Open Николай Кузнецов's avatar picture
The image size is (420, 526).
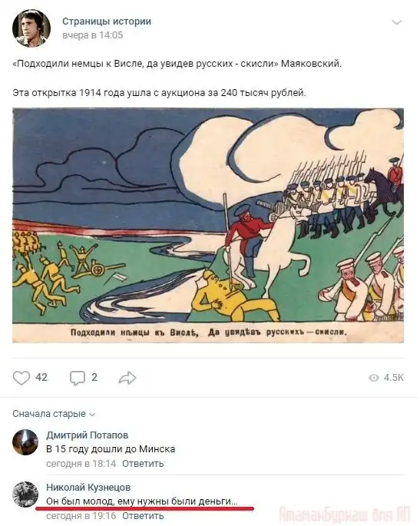[x=25, y=495]
